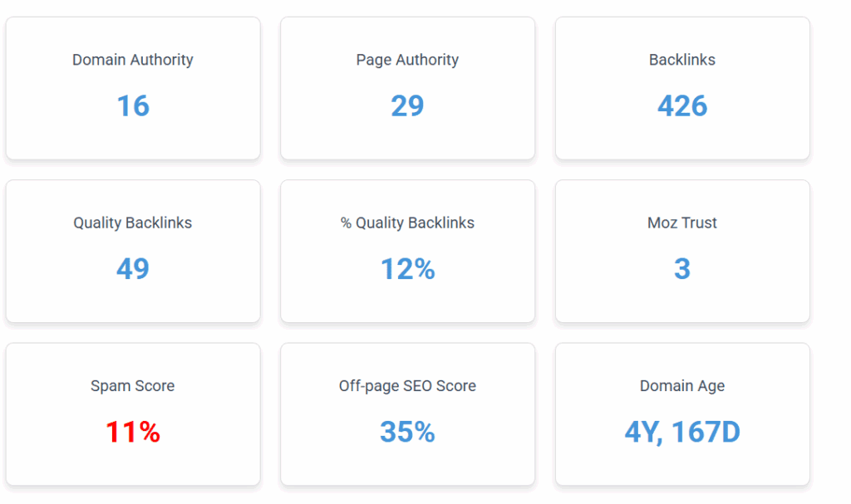Click the red 11% spam score
This screenshot has width=851, height=504.
(133, 433)
